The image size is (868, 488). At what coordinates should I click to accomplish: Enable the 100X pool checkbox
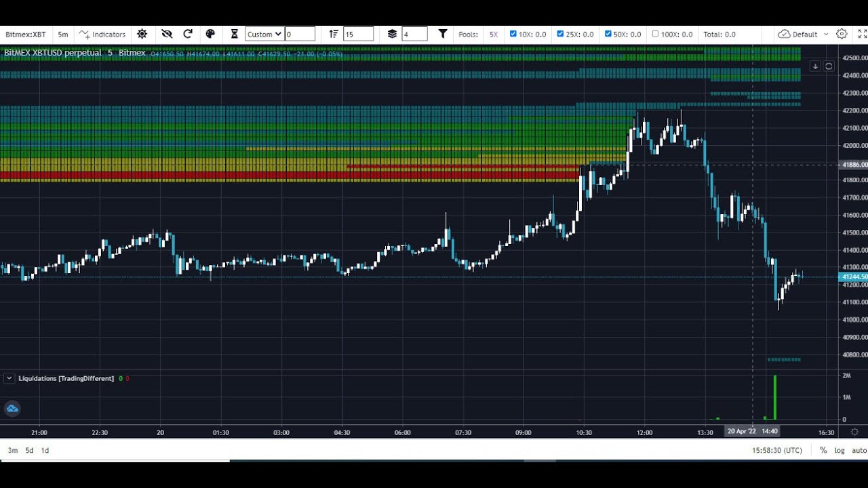click(x=655, y=34)
